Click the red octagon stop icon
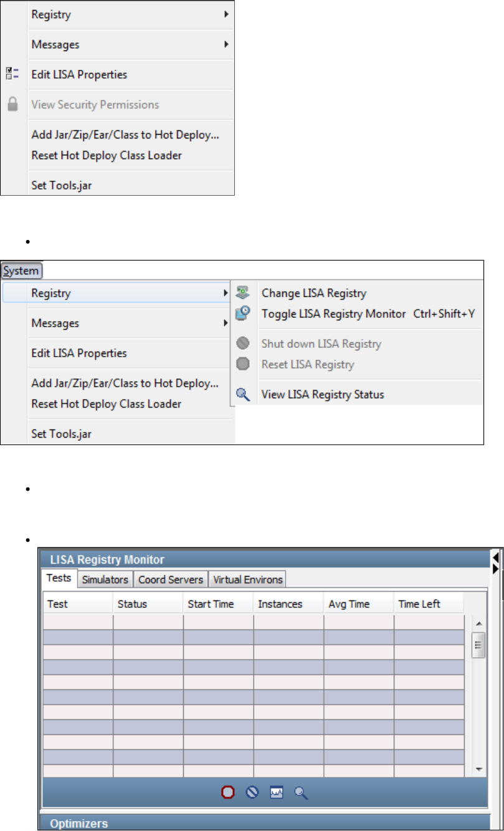 [x=228, y=793]
